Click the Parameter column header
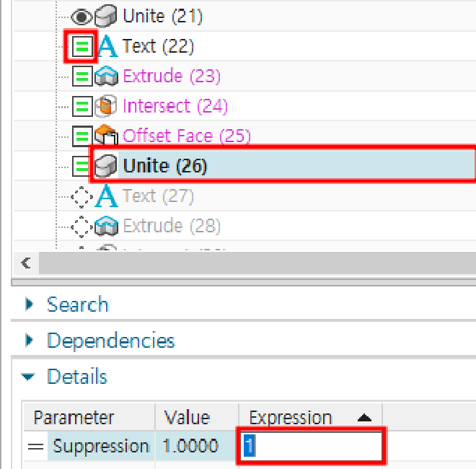Image resolution: width=476 pixels, height=469 pixels. click(89, 417)
